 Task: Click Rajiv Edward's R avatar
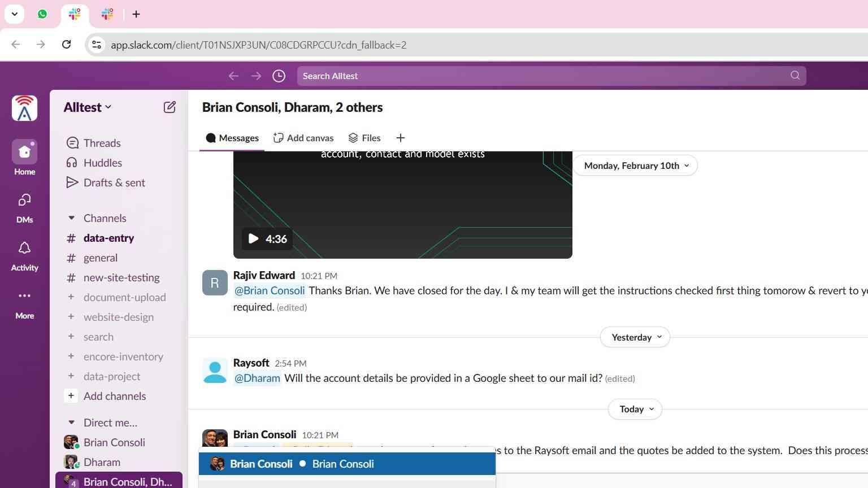click(x=215, y=282)
